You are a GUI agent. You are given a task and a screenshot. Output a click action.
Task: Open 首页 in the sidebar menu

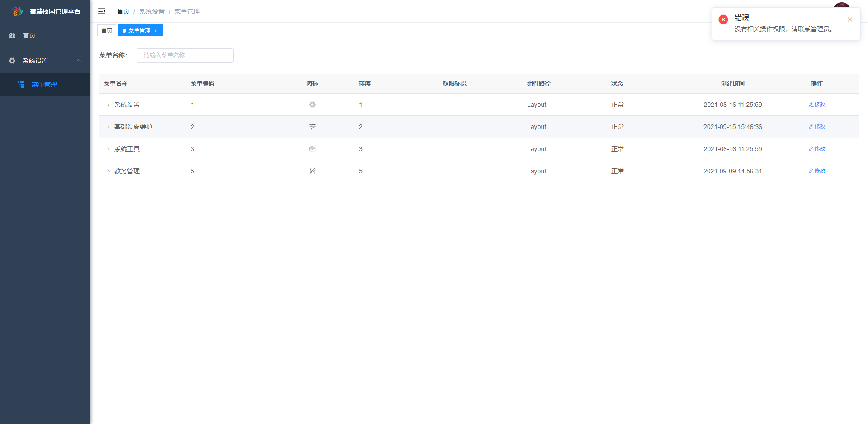[x=45, y=35]
